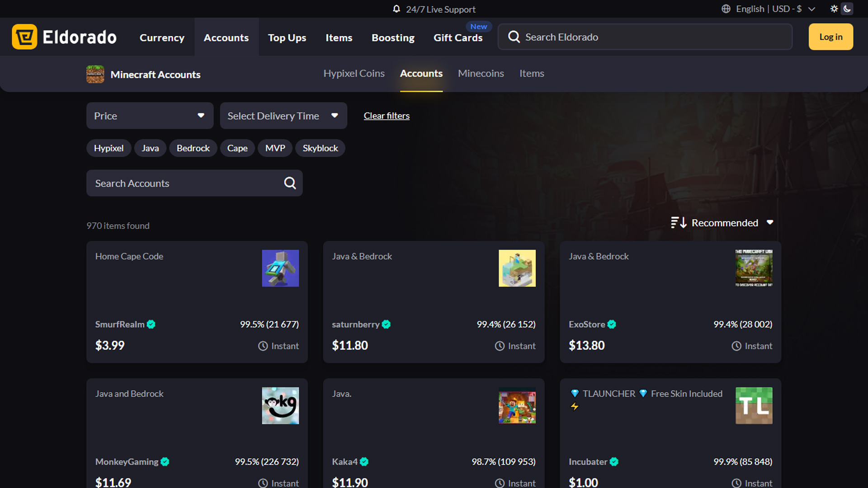Click the TLAUNCHER listing thumbnail
Image resolution: width=868 pixels, height=488 pixels.
754,405
